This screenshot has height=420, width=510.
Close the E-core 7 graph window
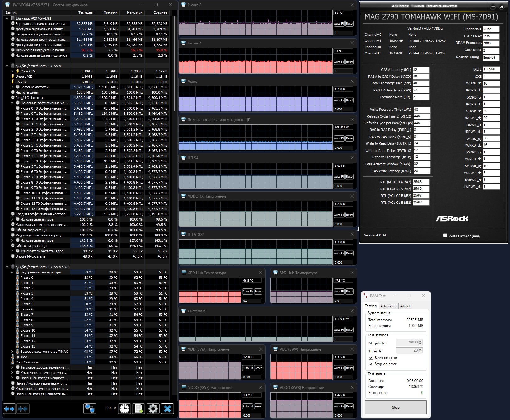[352, 43]
